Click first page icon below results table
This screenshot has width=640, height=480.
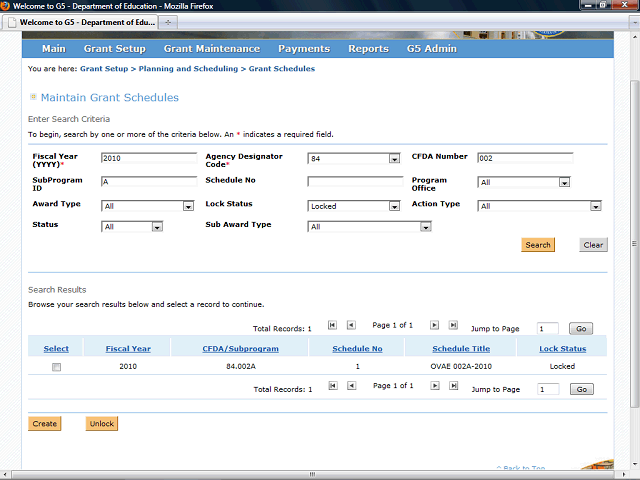click(333, 386)
